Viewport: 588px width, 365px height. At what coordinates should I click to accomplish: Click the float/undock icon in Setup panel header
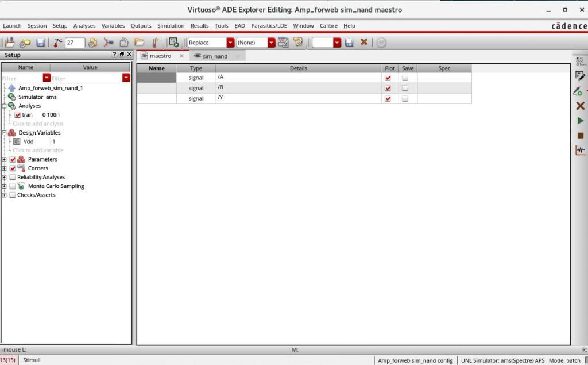(x=122, y=55)
